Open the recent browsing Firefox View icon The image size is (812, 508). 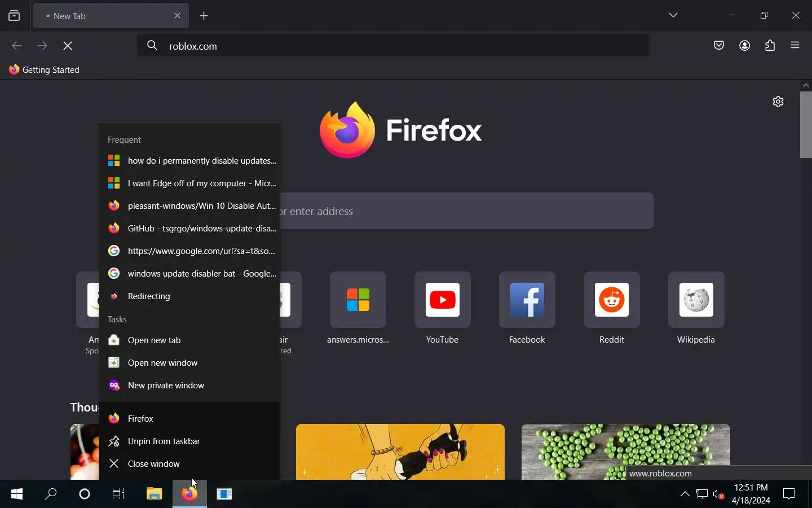pos(14,16)
